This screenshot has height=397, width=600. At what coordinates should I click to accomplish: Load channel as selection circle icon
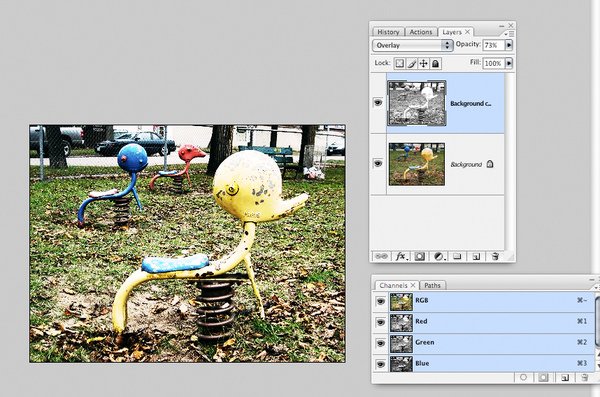[523, 377]
